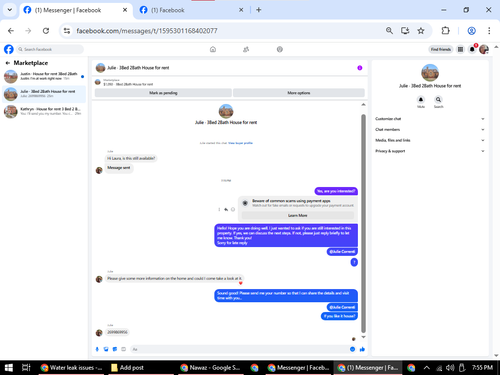Open the zoom magnifier icon in address bar

coord(389,31)
